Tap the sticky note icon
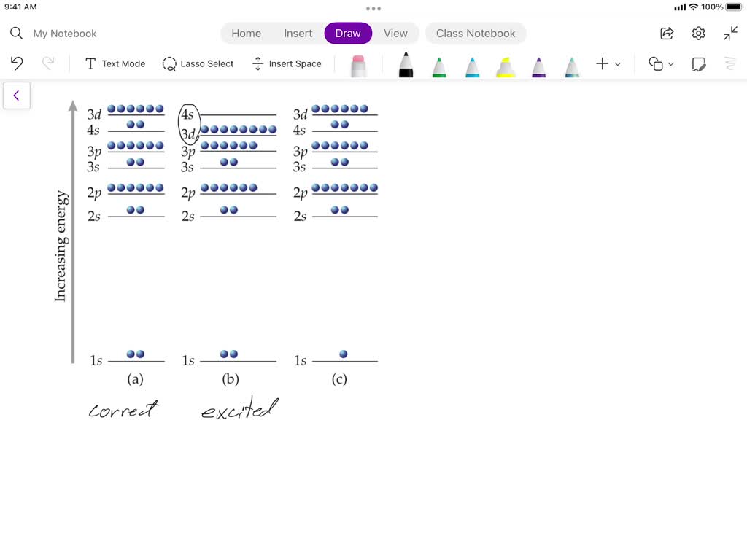747x560 pixels. pos(698,64)
